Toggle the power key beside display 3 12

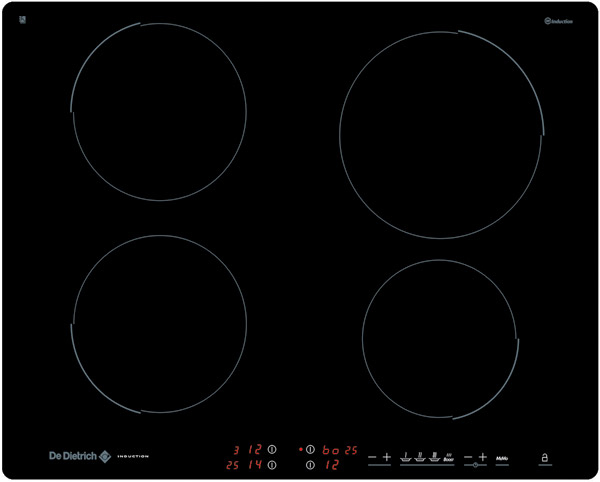tap(271, 449)
